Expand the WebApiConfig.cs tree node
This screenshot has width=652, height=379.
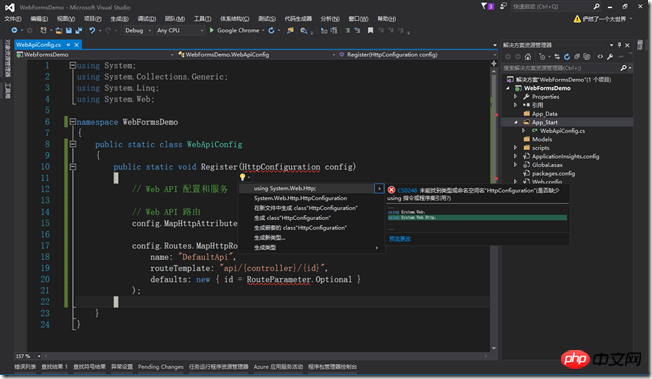point(524,131)
